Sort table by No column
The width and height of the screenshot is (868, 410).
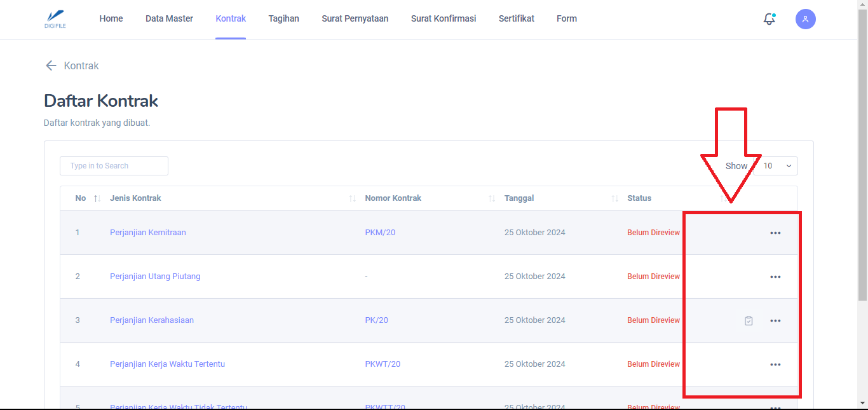[x=97, y=198]
